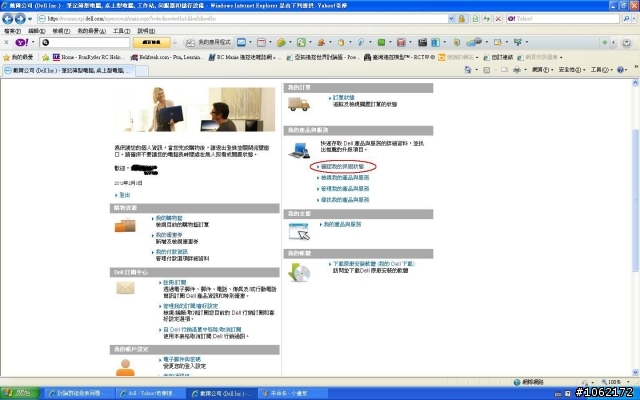The image size is (640, 400).
Task: Open a new blank tab
Action: (x=142, y=71)
